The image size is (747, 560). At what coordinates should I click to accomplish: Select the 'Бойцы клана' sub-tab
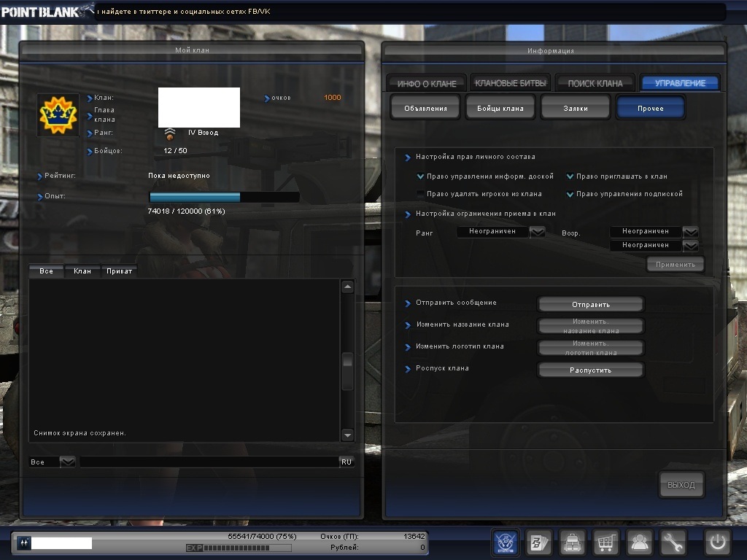[500, 109]
